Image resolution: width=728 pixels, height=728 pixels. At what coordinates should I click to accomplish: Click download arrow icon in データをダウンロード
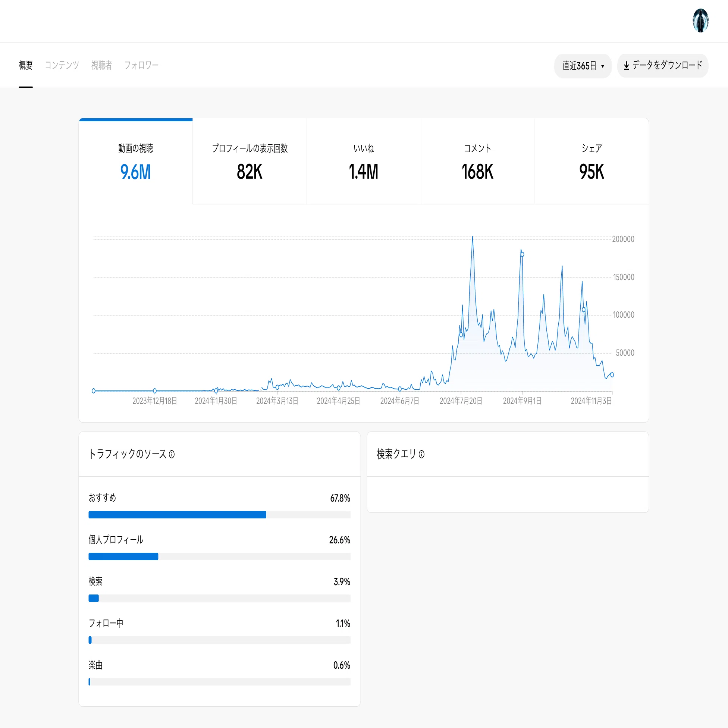pos(626,66)
